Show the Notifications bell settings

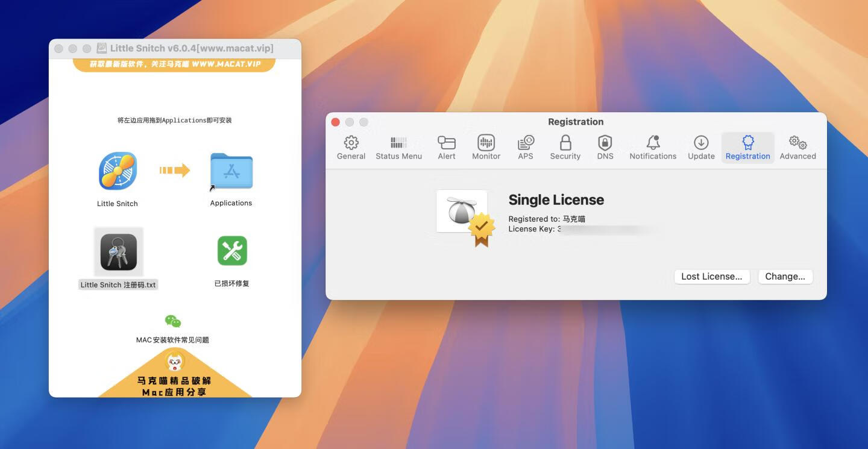(653, 148)
